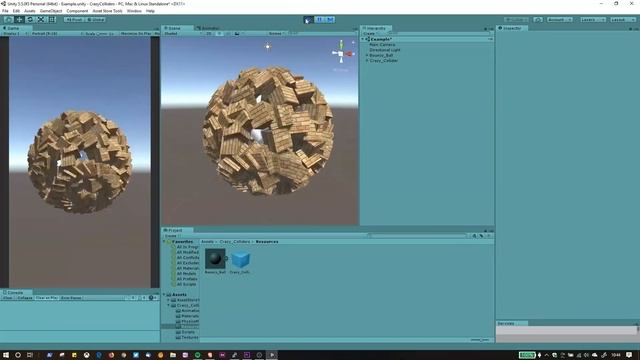Screen dimensions: 640x360
Task: Select the Console tab
Action: 15,293
